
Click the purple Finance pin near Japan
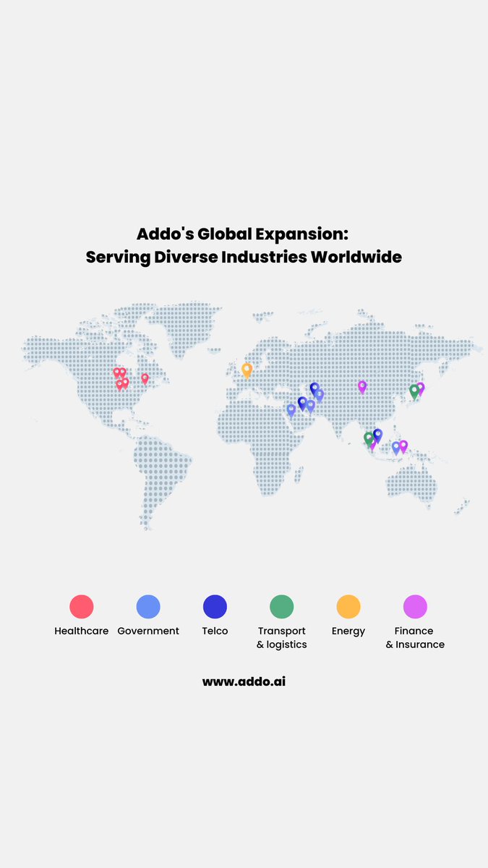(420, 388)
